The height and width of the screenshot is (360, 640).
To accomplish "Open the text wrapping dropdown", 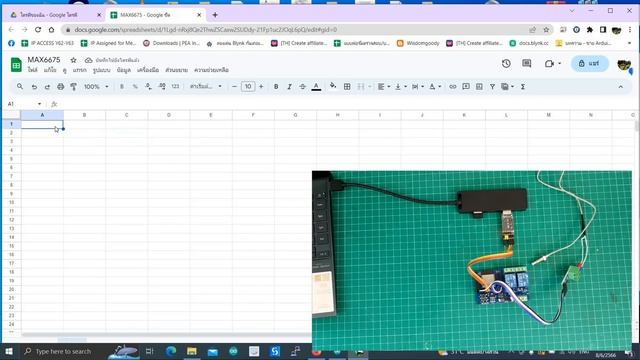I will [418, 87].
